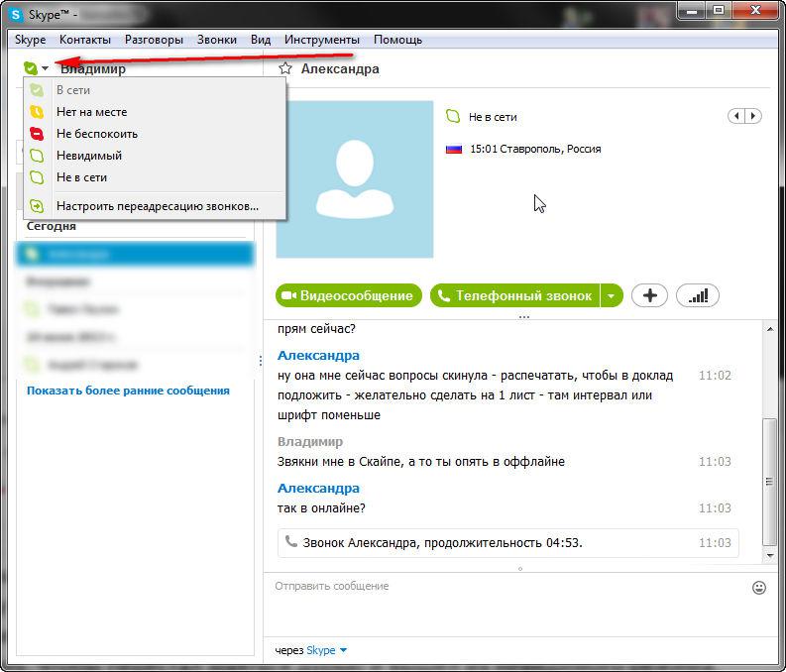The height and width of the screenshot is (672, 786).
Task: Minimize the Skype window
Action: point(692,11)
